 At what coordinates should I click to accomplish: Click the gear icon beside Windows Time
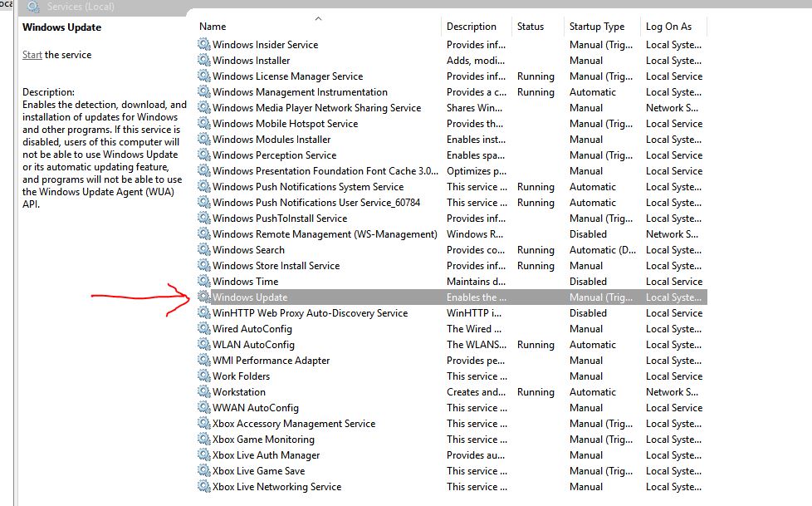[x=204, y=281]
